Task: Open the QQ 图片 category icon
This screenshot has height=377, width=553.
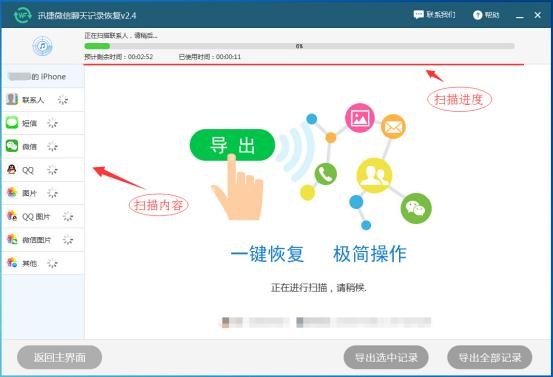Action: (x=12, y=215)
